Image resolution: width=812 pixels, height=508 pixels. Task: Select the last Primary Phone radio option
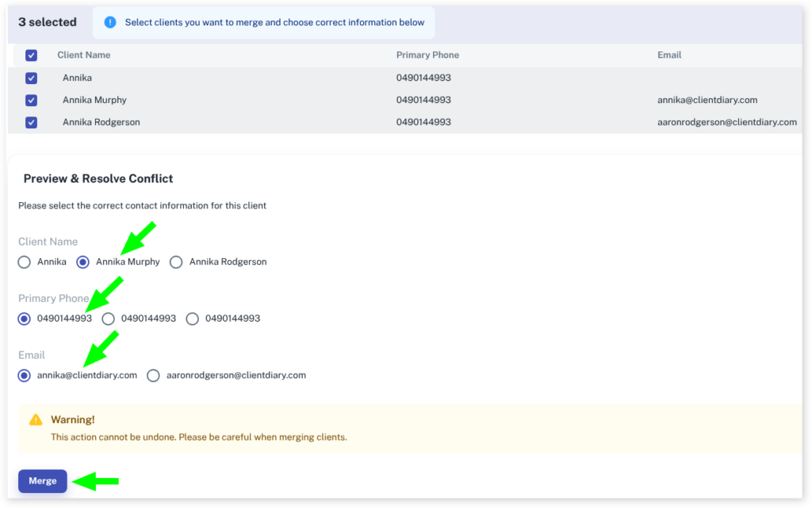[192, 319]
